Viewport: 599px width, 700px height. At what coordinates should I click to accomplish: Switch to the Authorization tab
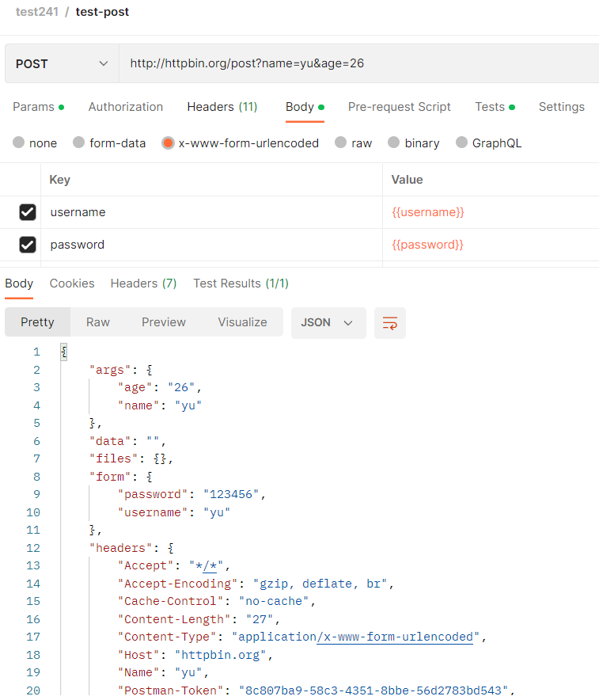point(126,107)
